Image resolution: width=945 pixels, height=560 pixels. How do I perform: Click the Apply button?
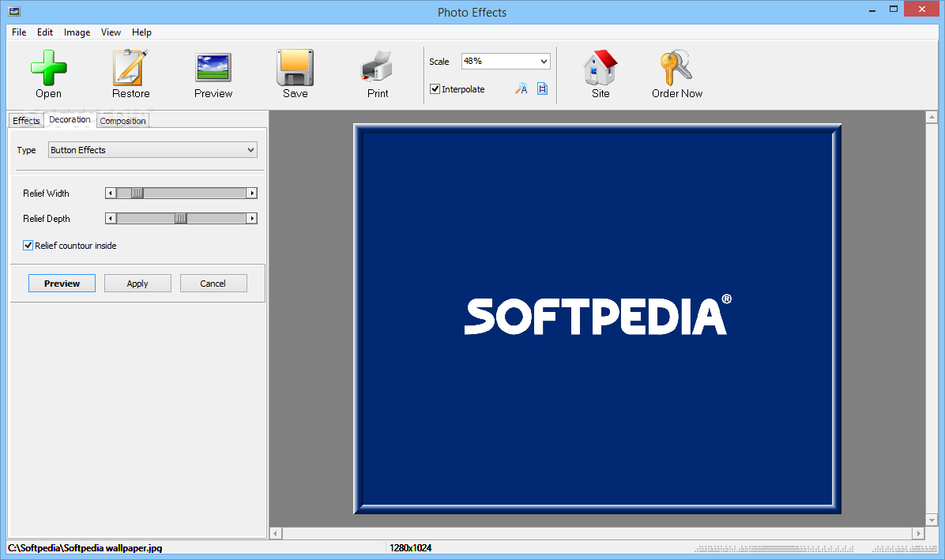pos(137,284)
